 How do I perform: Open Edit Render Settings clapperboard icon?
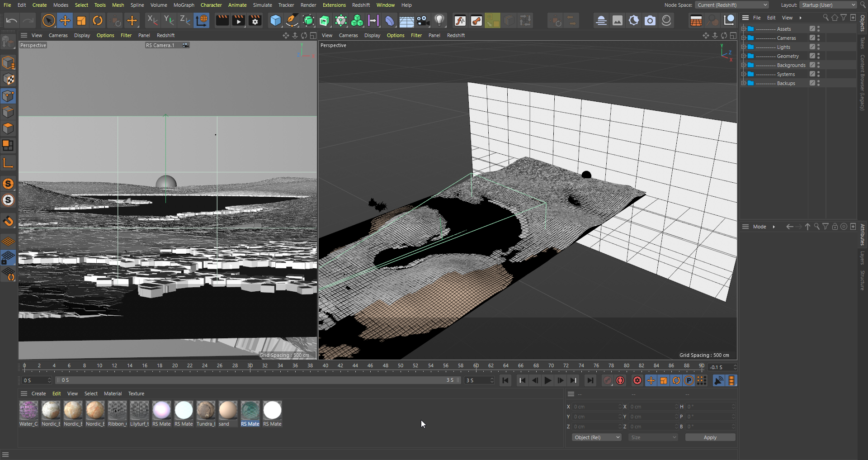(x=255, y=20)
